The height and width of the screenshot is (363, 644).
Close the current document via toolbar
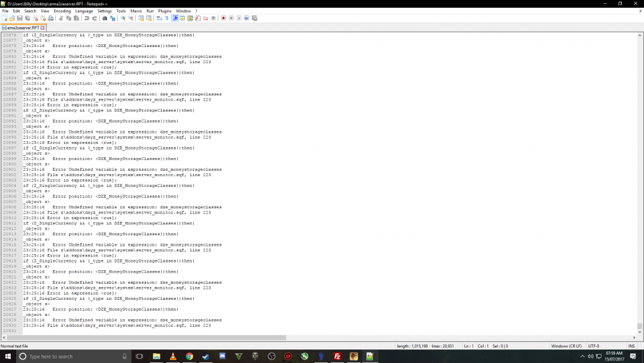click(35, 18)
